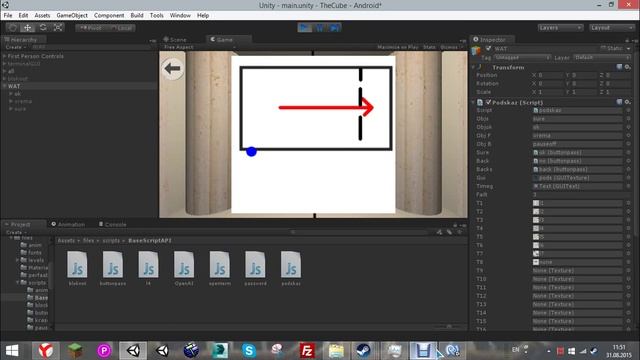
Task: Click the object picker for Gui field
Action: click(628, 178)
